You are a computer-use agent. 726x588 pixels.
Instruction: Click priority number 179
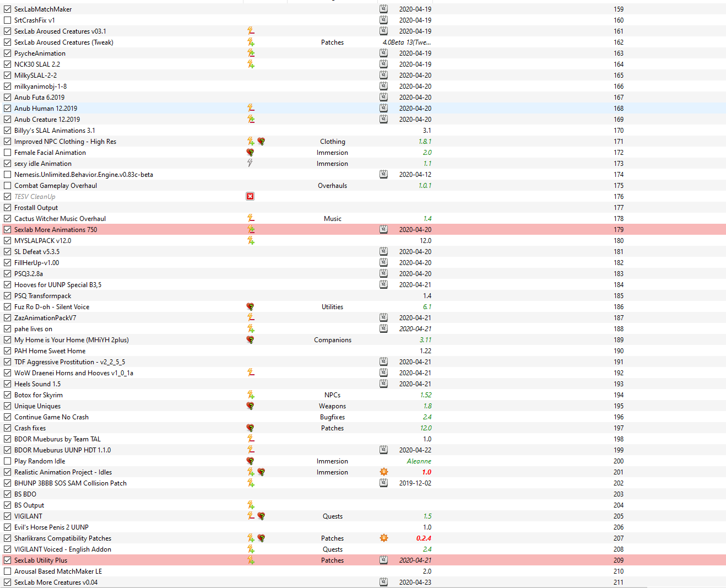619,230
